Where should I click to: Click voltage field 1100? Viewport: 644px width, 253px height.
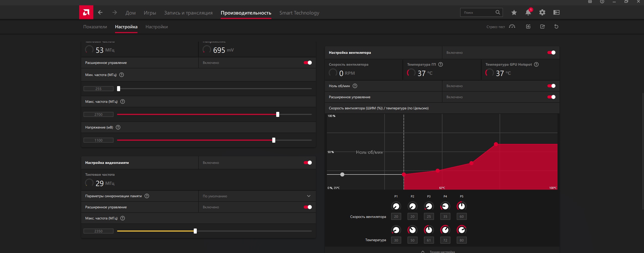click(x=98, y=140)
